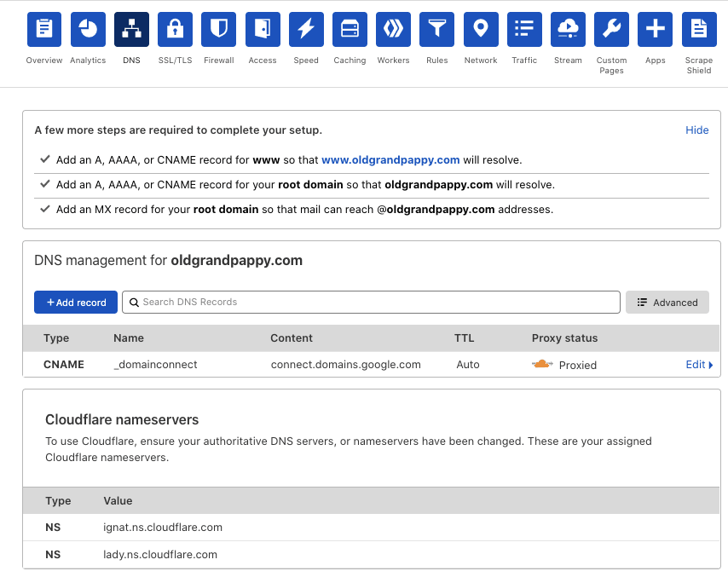Click the root domain MX record step
The image size is (728, 577).
(x=304, y=210)
